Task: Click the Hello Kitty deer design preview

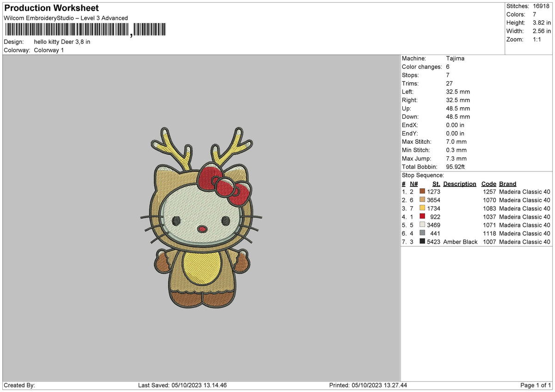Action: (201, 218)
